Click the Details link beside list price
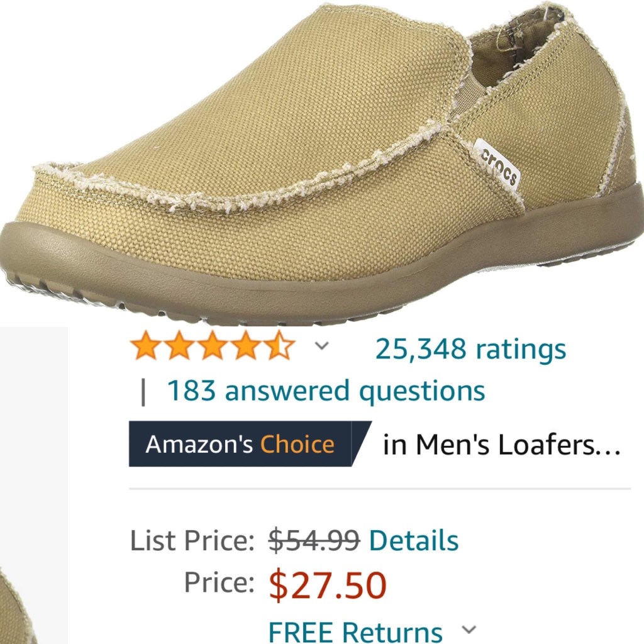644x644 pixels. click(x=414, y=540)
